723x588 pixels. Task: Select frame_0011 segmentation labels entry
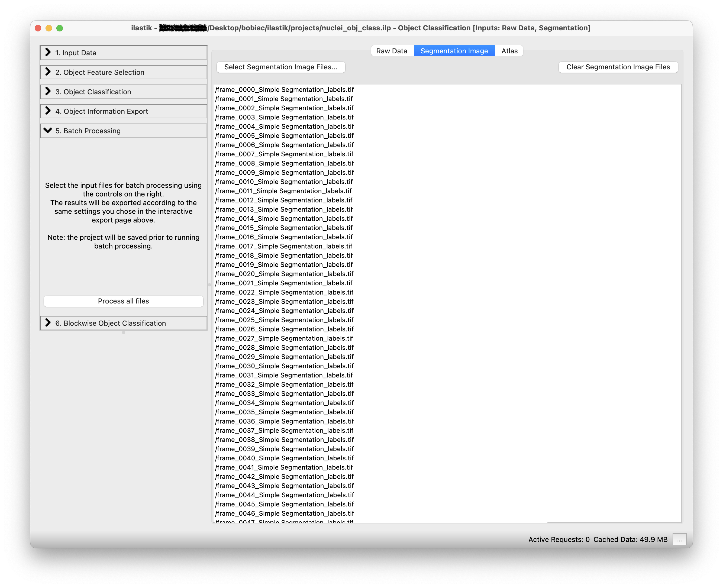(x=283, y=191)
